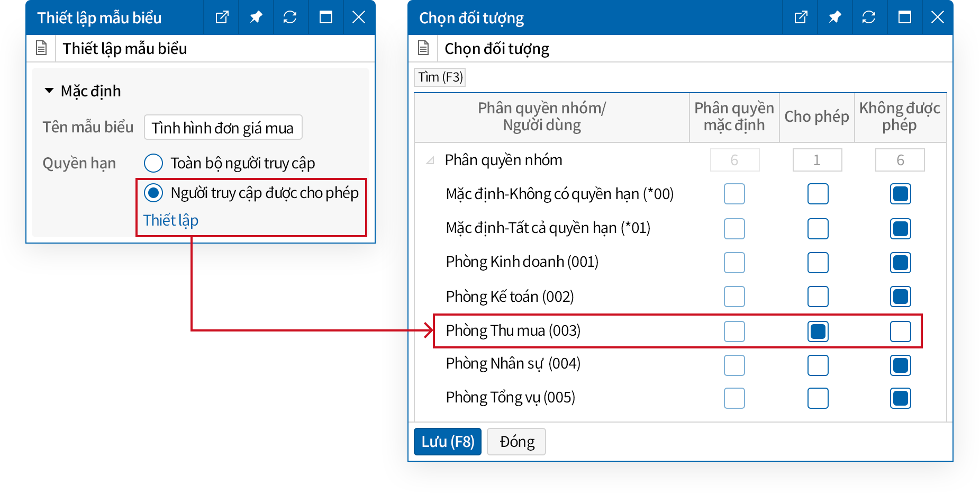The height and width of the screenshot is (493, 980).
Task: Uncheck Cho phép for Phòng Thu mua (003)
Action: click(x=818, y=331)
